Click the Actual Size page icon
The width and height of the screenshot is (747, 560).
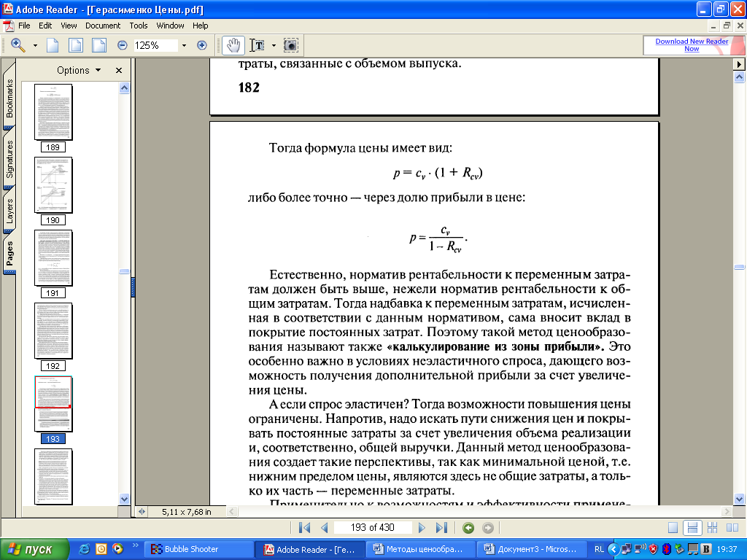point(53,45)
